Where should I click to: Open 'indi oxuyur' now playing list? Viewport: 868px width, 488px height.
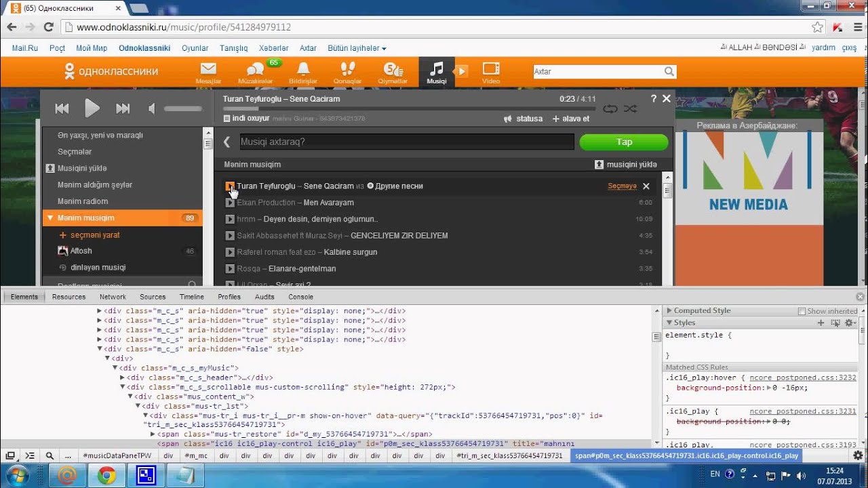coord(246,118)
